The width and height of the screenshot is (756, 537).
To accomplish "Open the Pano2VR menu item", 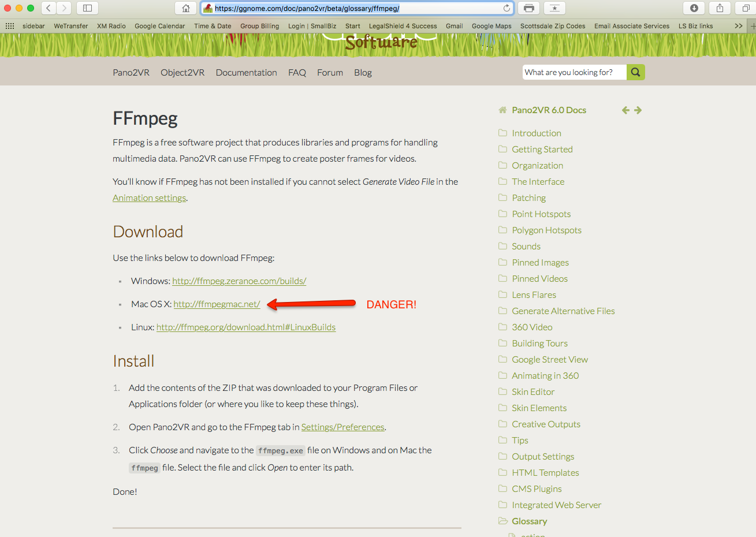I will 131,72.
